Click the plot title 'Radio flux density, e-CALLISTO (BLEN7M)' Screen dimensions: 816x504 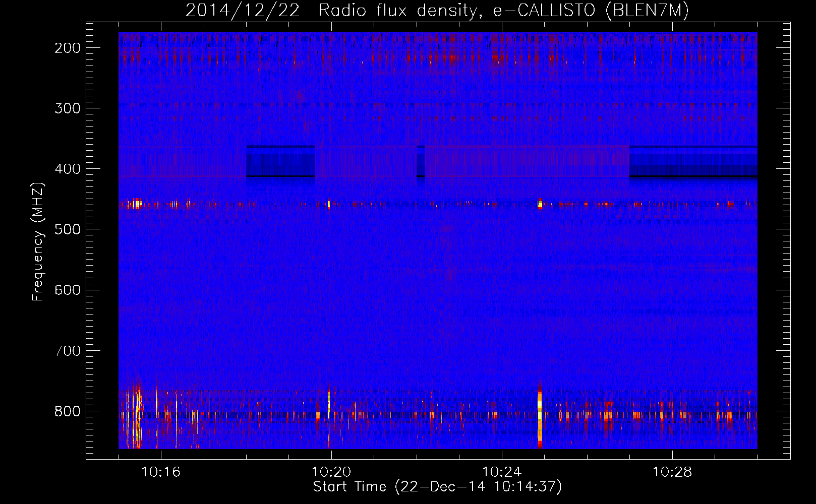[x=503, y=11]
